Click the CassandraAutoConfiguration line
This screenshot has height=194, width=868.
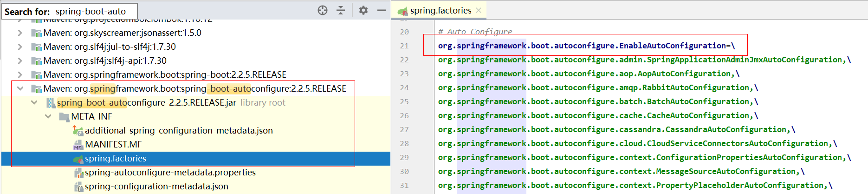617,129
